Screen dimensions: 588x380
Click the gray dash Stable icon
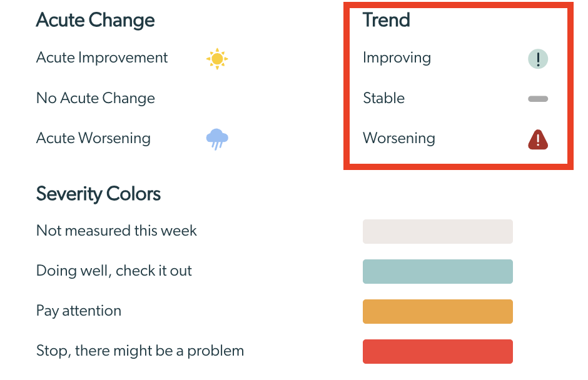(x=538, y=99)
